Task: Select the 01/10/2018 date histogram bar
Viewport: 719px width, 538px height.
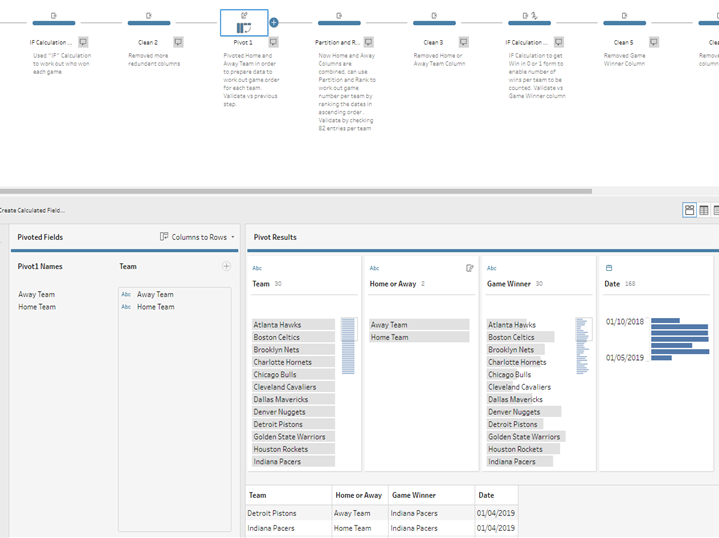Action: (x=665, y=321)
